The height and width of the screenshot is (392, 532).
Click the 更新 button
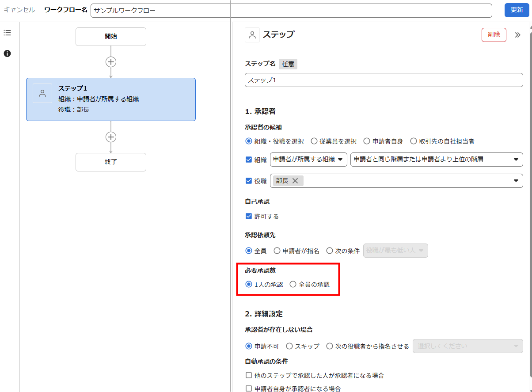(517, 10)
